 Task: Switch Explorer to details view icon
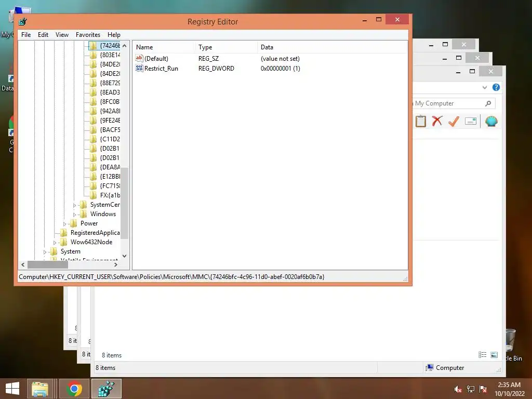[483, 354]
